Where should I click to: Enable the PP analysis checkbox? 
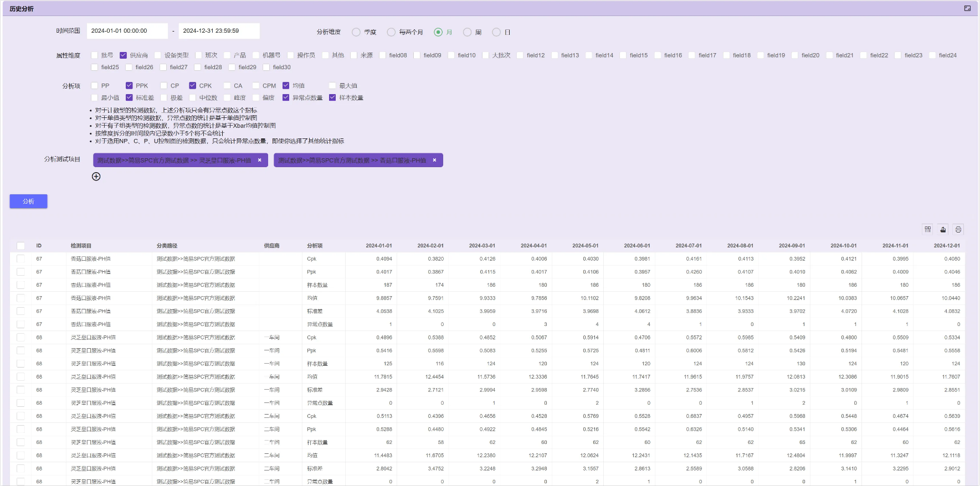[95, 86]
